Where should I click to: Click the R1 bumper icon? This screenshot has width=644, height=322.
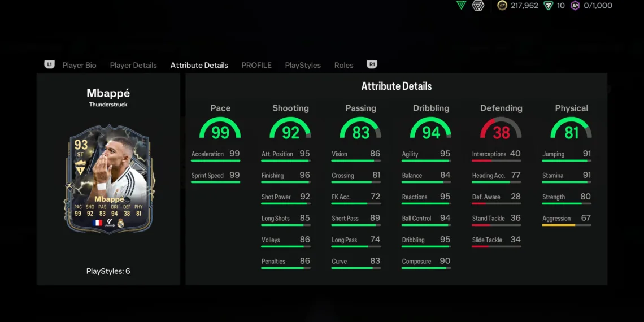click(x=372, y=64)
